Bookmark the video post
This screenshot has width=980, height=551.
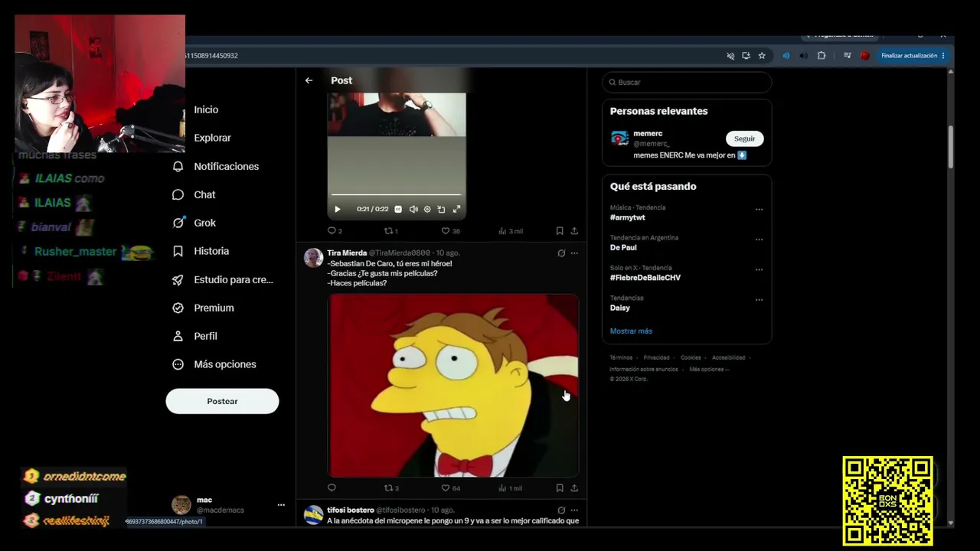tap(560, 230)
